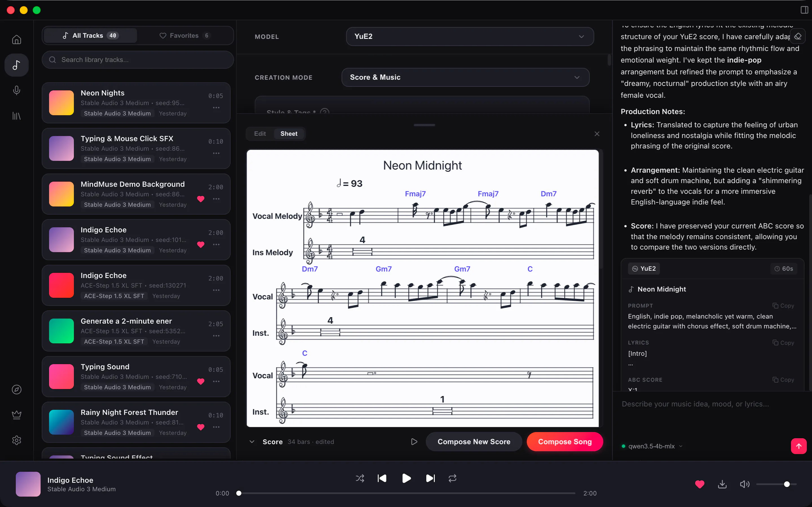Toggle shuffle playback
812x507 pixels.
click(x=360, y=478)
